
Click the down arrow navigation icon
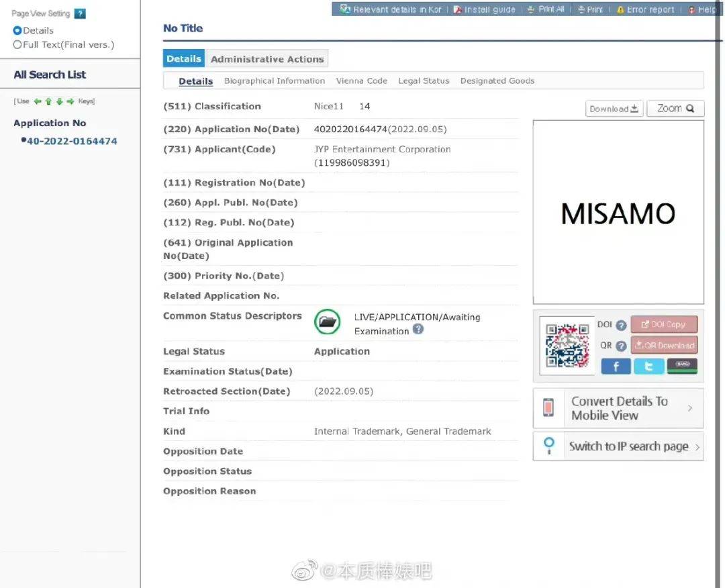[x=59, y=101]
